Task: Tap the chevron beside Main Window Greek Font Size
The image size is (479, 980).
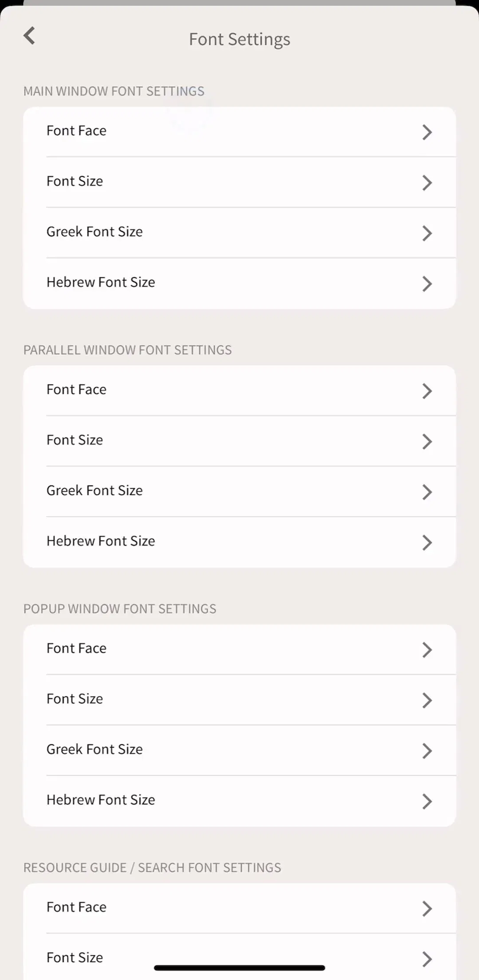Action: pos(427,233)
